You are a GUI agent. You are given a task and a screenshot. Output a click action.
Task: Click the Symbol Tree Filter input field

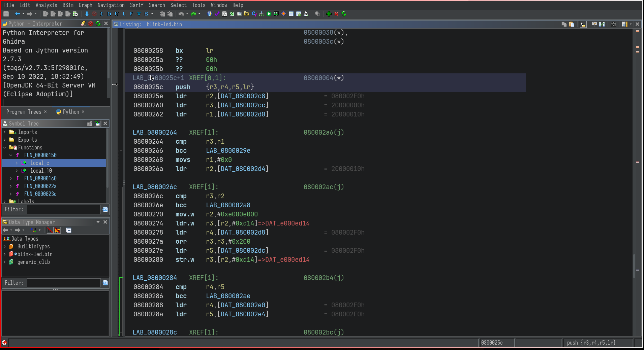[x=64, y=209]
